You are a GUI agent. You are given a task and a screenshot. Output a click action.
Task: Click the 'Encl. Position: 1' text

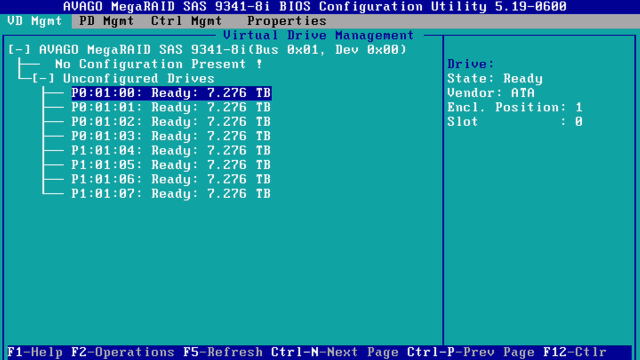tap(515, 107)
